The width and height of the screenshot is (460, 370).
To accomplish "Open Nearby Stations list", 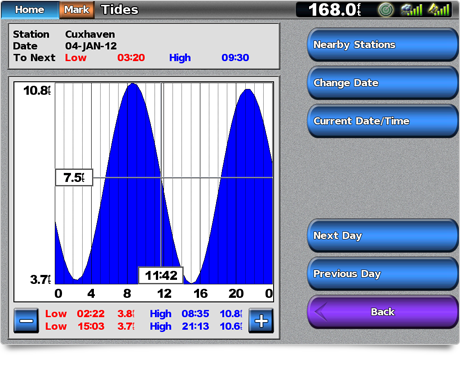I will pos(383,45).
